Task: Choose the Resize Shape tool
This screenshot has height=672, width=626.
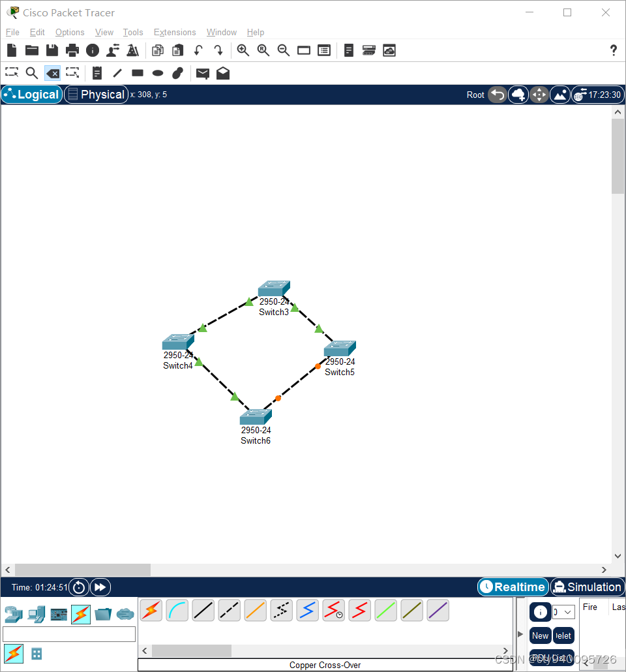Action: (72, 73)
